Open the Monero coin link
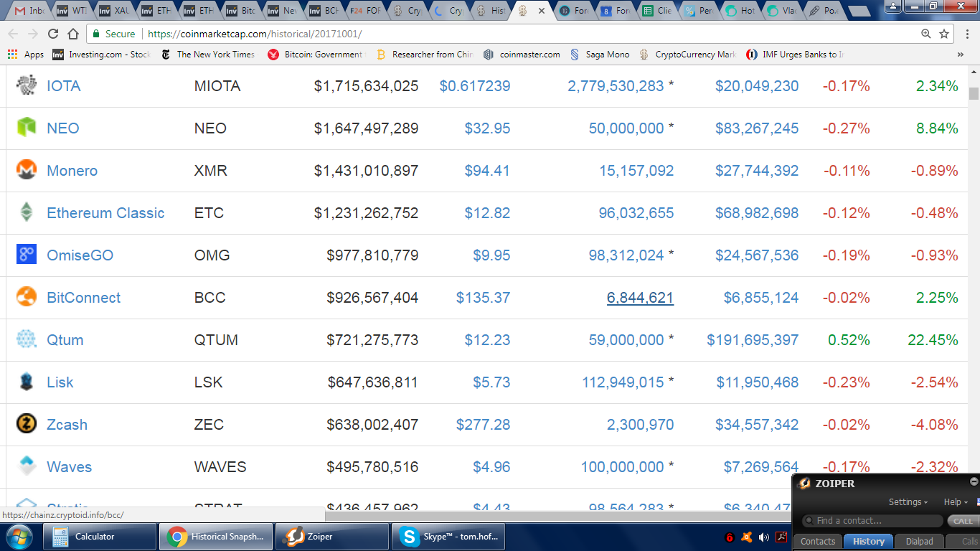 (x=72, y=170)
